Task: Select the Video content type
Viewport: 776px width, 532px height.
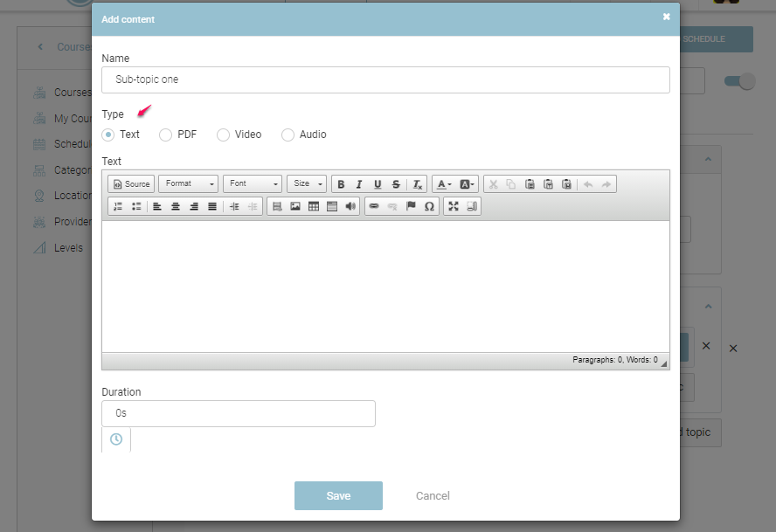Action: click(223, 135)
